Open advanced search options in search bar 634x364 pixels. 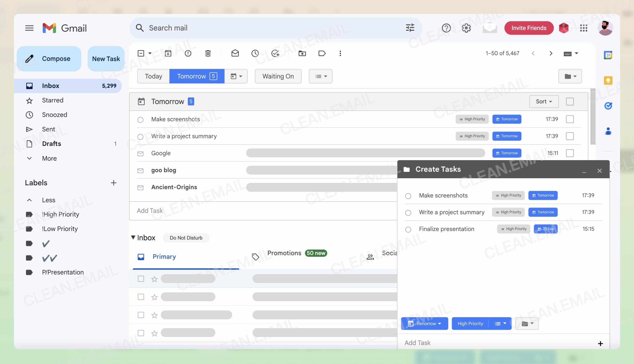(x=410, y=28)
